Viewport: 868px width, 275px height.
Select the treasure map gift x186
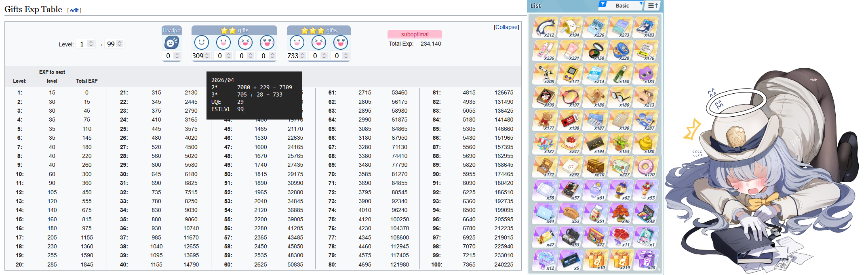[x=596, y=97]
